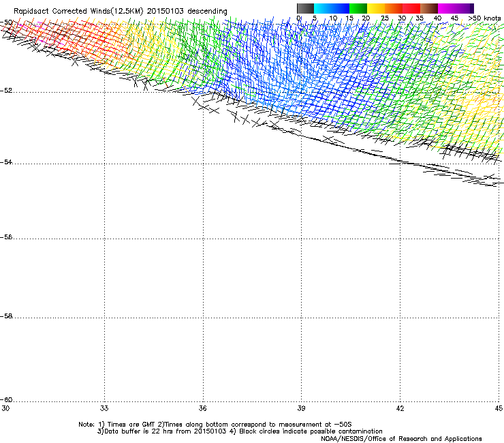The width and height of the screenshot is (504, 443).
Task: Click the '-54' latitude axis label
Action: (x=6, y=162)
